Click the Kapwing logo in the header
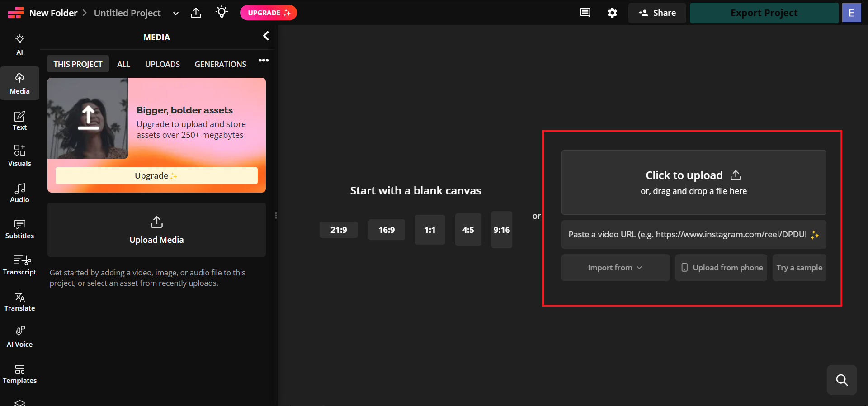Image resolution: width=868 pixels, height=406 pixels. pos(15,13)
